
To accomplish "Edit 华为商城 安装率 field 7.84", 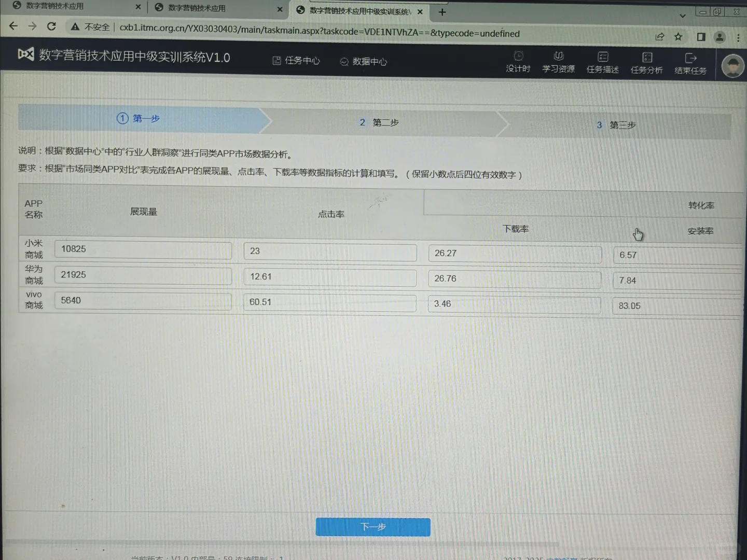I will tap(677, 281).
